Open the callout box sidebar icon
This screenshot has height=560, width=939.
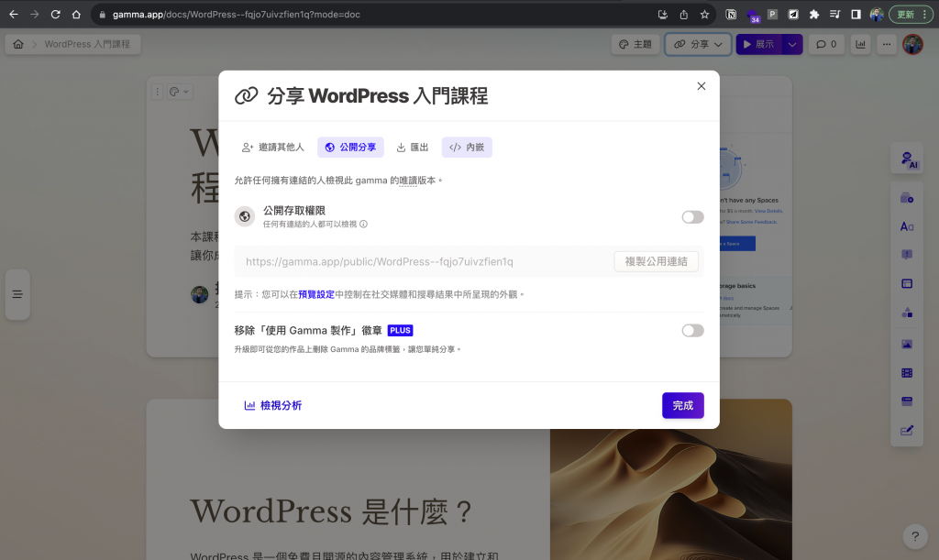point(907,255)
